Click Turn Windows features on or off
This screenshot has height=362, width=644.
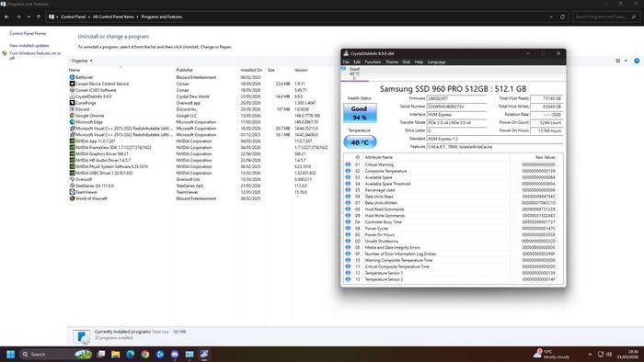tap(35, 55)
